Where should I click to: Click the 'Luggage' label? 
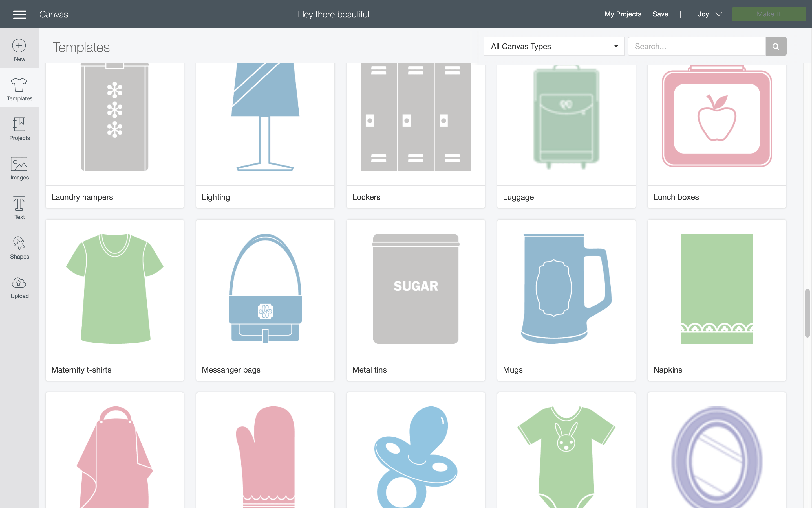click(x=518, y=197)
